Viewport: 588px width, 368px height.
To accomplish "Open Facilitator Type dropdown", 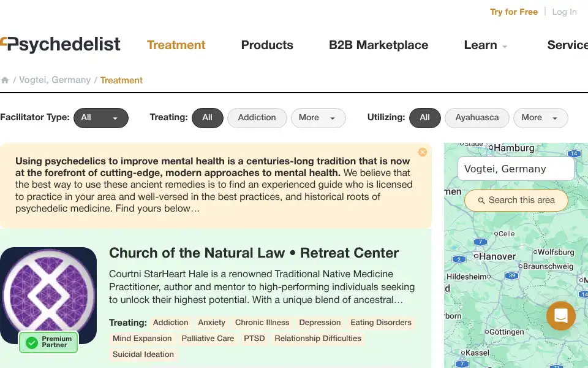I will pyautogui.click(x=101, y=118).
